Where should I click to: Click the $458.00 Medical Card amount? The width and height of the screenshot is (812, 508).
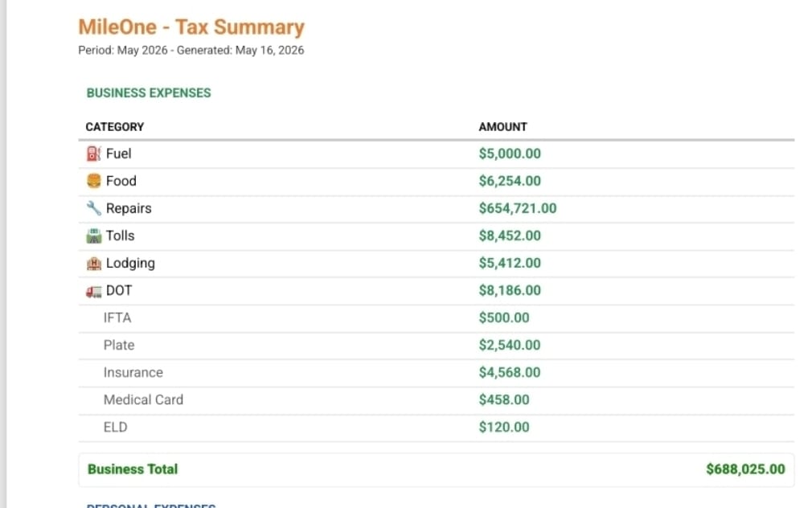point(504,399)
